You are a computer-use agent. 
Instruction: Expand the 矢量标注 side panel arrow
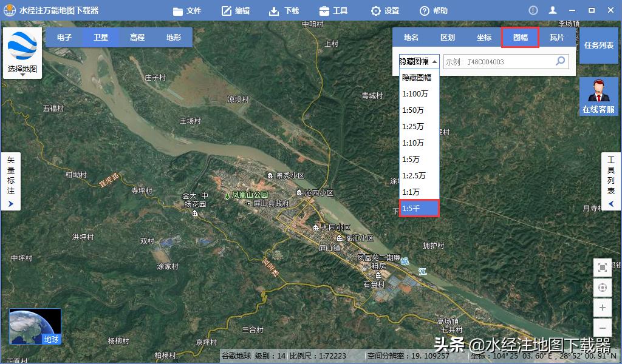point(11,204)
